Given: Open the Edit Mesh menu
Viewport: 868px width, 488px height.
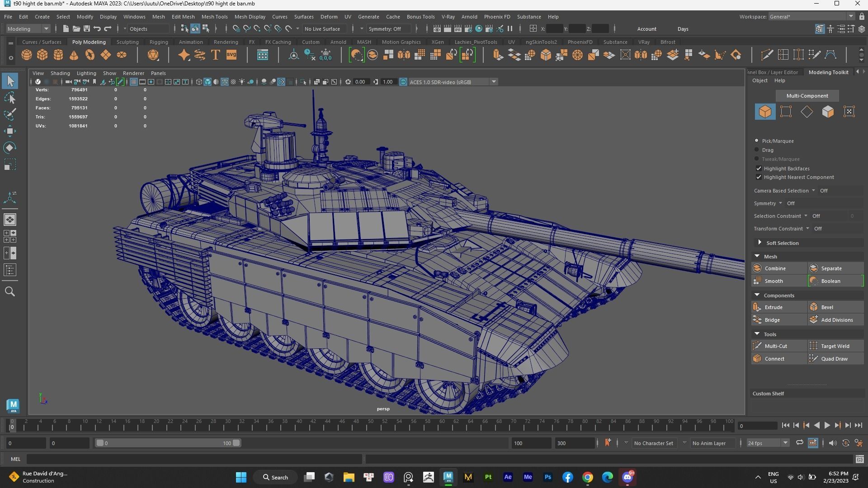Looking at the screenshot, I should click(x=183, y=17).
